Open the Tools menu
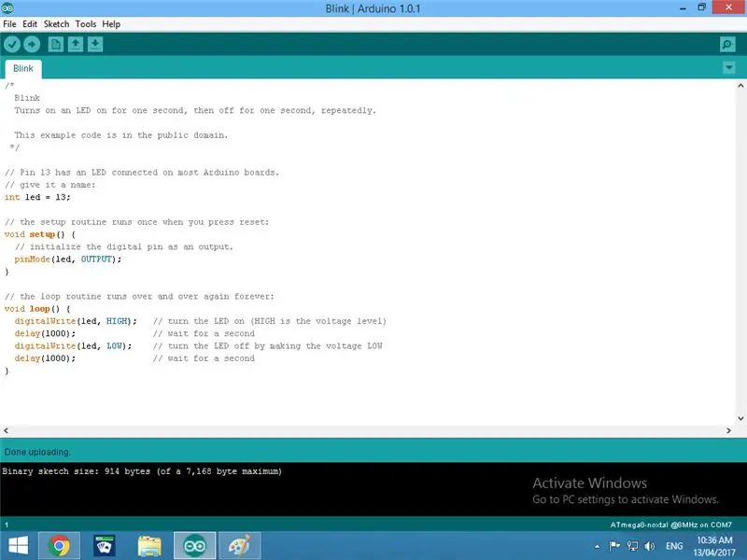 [86, 24]
